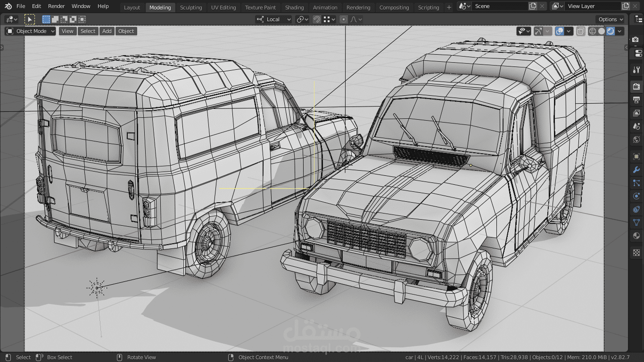The width and height of the screenshot is (644, 362).
Task: Open the Material properties tab
Action: tap(636, 236)
